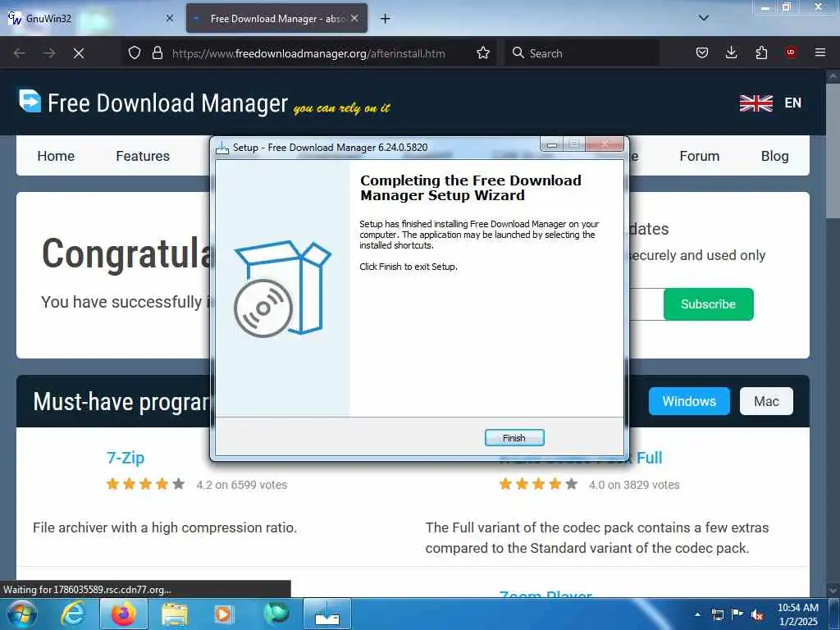Click the Must-have programs heading
Screen dimensions: 840x630
tap(121, 402)
